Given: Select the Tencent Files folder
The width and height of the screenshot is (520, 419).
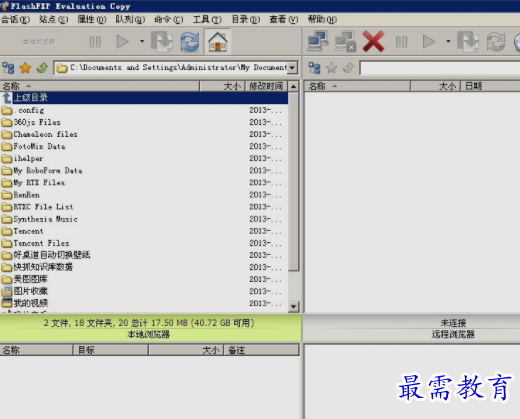Looking at the screenshot, I should [144, 243].
